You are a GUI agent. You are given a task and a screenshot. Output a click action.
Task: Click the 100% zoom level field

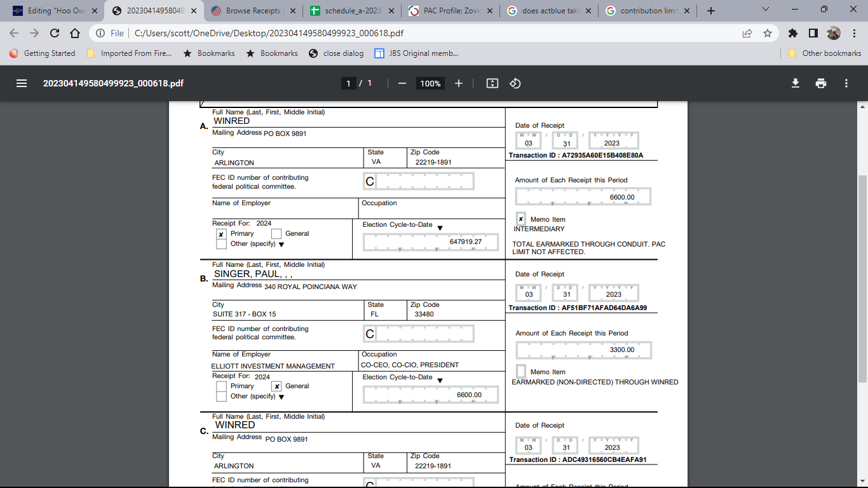pyautogui.click(x=430, y=83)
